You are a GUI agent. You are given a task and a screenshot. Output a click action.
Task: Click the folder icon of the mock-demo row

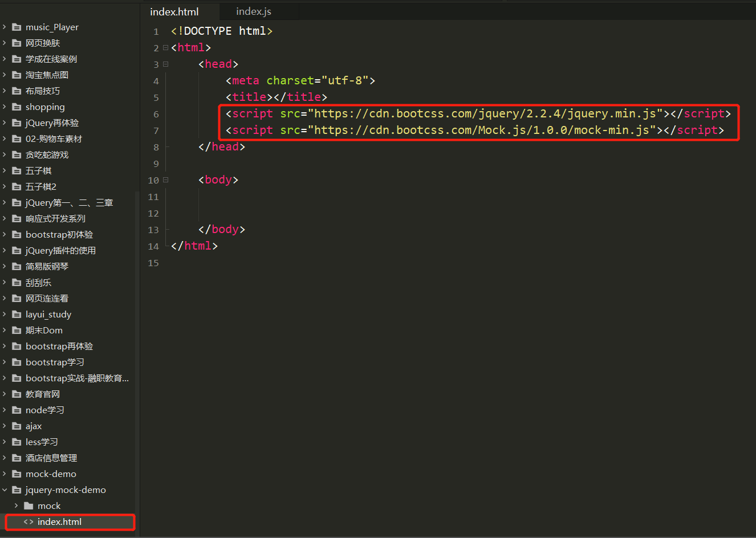click(x=17, y=474)
